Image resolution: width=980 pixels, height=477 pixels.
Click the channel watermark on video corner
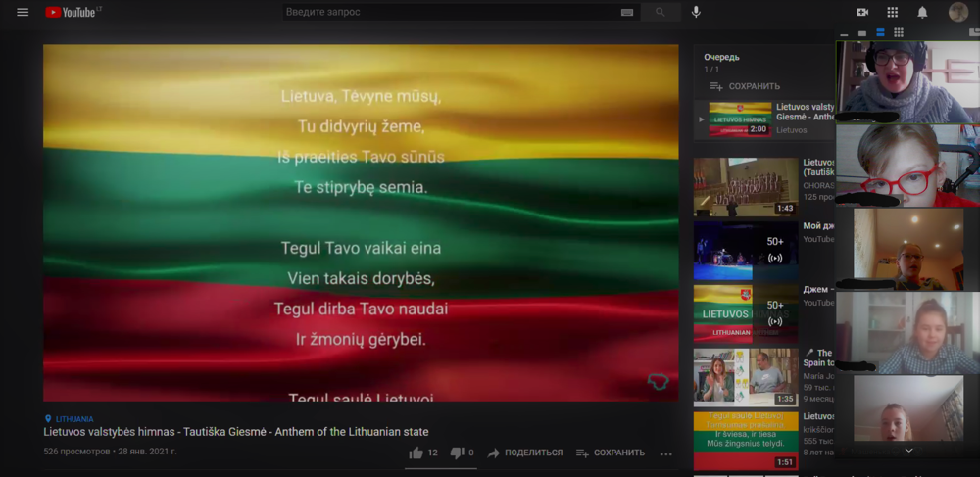click(658, 381)
